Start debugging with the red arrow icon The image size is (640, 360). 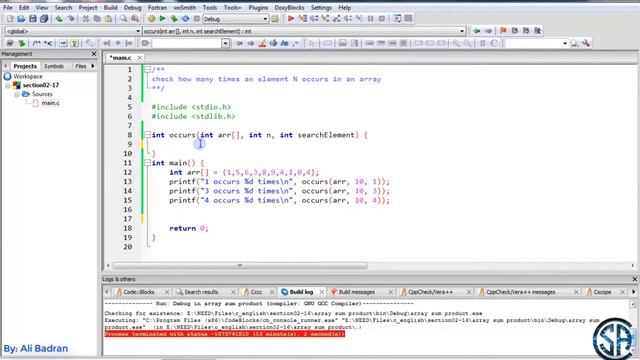291,19
